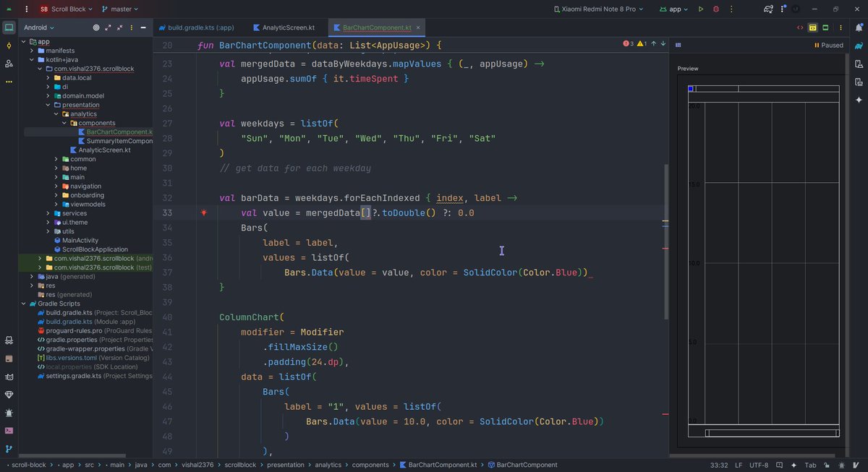Sync project with Gradle files elephant icon
Image resolution: width=868 pixels, height=472 pixels.
point(768,9)
